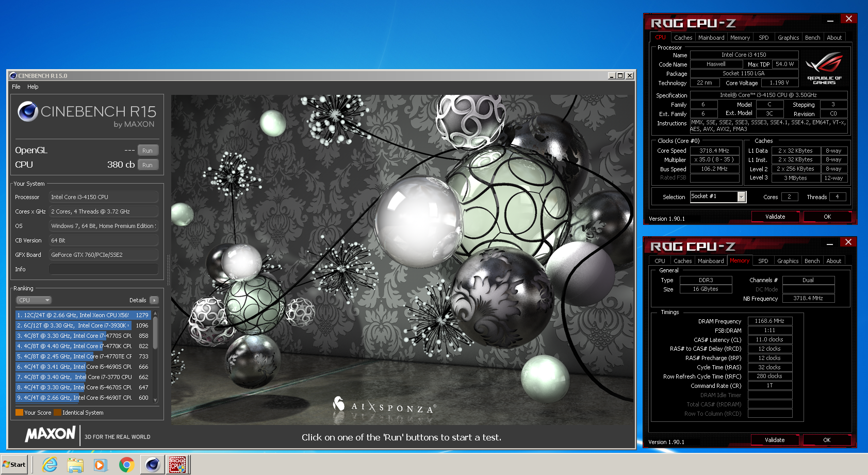Switch to Mainboard tab in upper CPU-Z
The width and height of the screenshot is (868, 475).
pos(711,38)
